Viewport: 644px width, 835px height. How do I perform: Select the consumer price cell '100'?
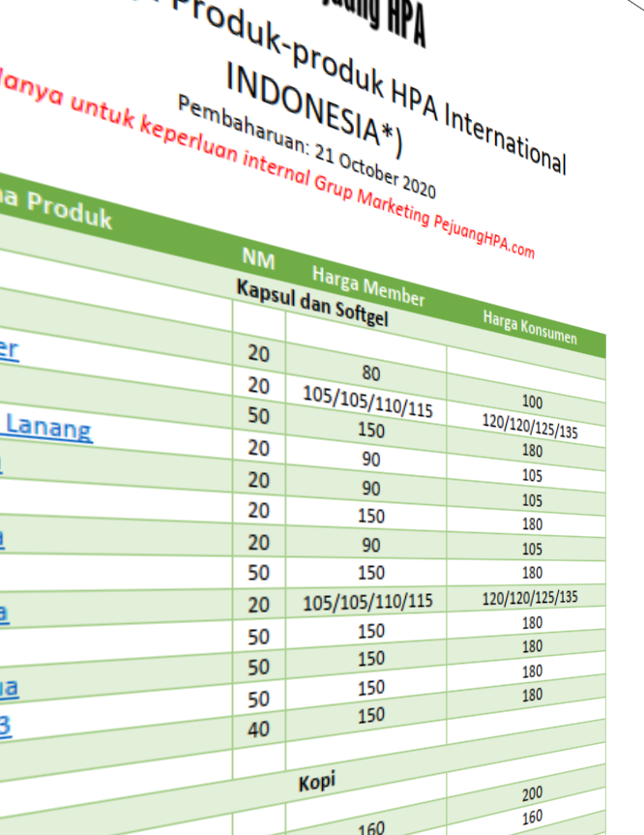(532, 402)
